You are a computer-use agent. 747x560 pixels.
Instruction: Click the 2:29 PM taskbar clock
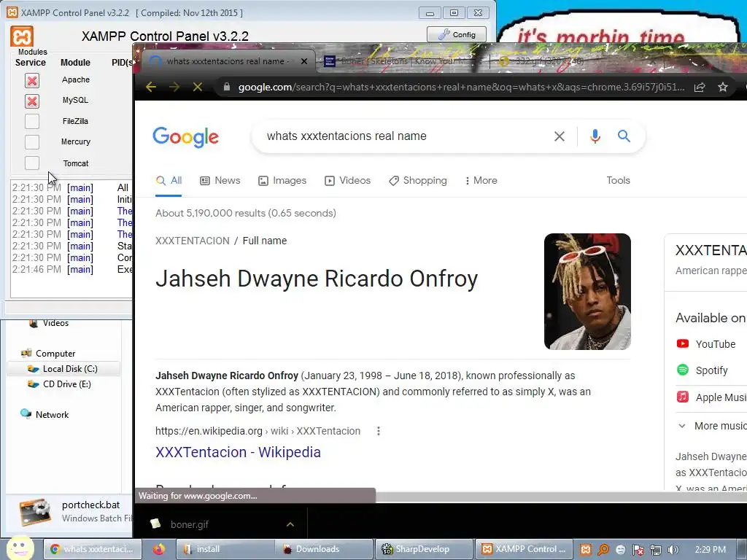pos(711,550)
